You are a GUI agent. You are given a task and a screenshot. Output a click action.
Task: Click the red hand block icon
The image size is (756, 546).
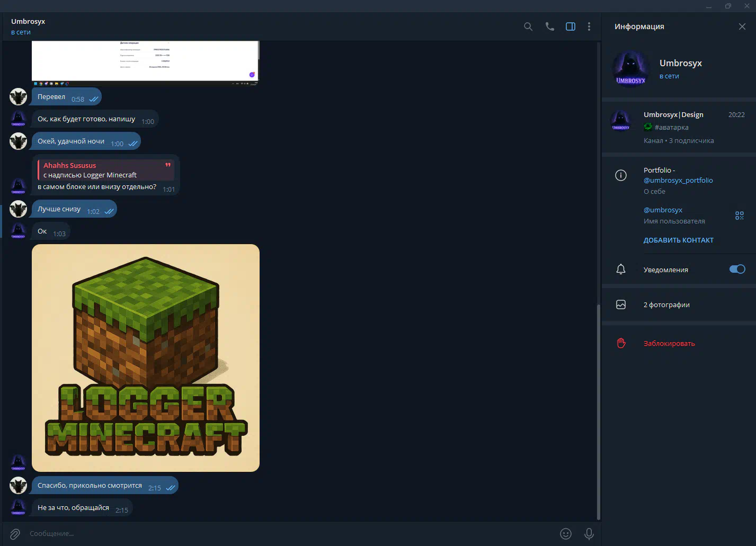click(x=621, y=343)
